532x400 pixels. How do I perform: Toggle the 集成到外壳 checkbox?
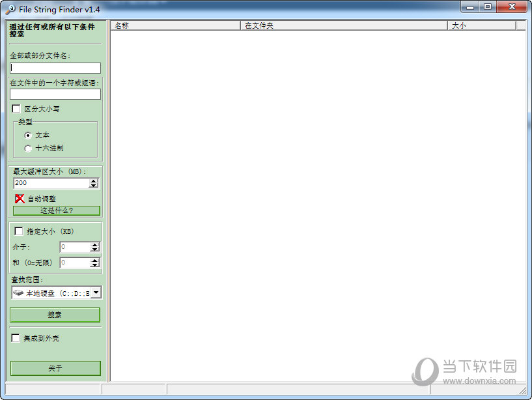16,338
